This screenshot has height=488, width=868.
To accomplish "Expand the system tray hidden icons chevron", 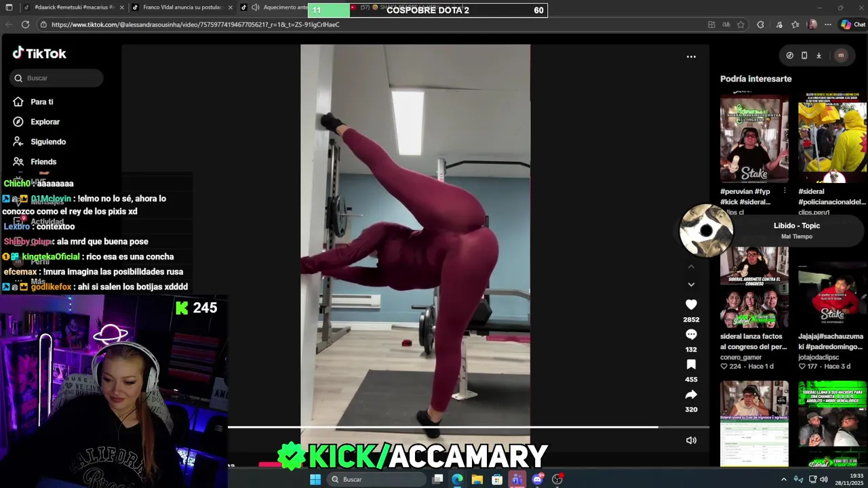I will [x=784, y=479].
